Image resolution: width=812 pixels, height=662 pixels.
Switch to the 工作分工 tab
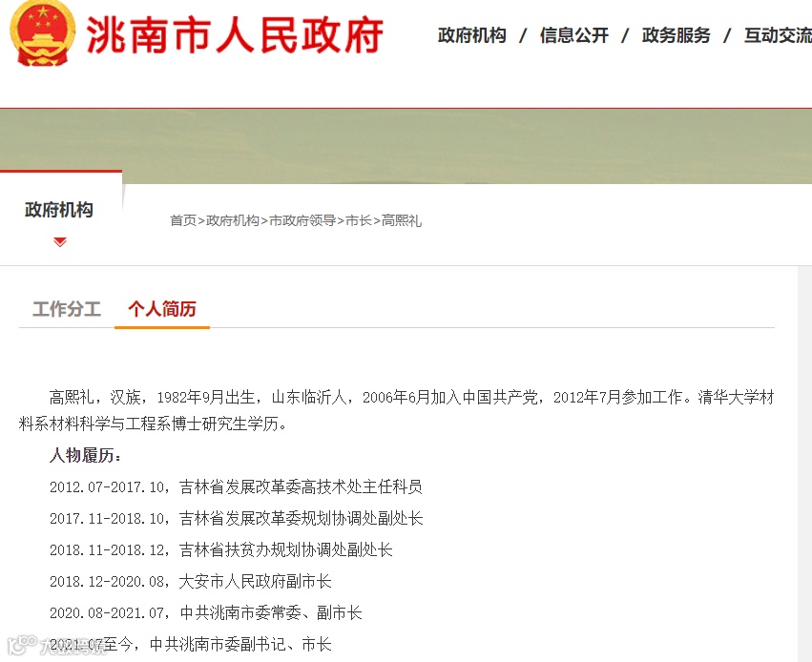click(x=67, y=309)
